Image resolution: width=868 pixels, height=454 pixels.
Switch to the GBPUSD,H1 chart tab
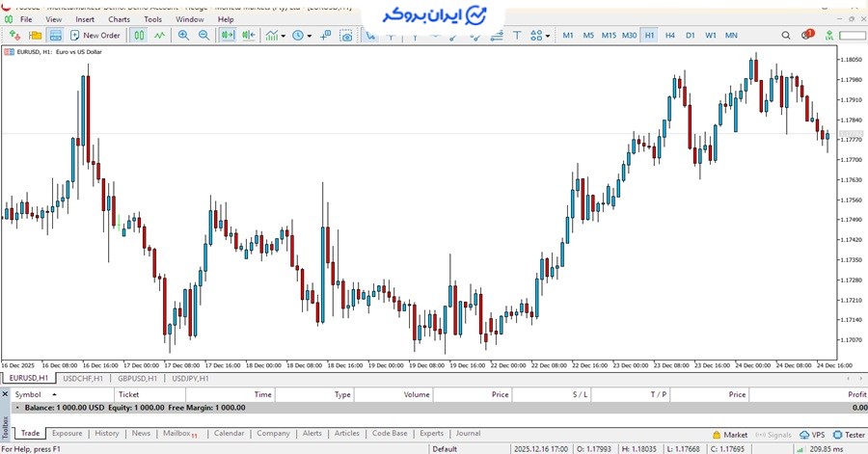(136, 379)
